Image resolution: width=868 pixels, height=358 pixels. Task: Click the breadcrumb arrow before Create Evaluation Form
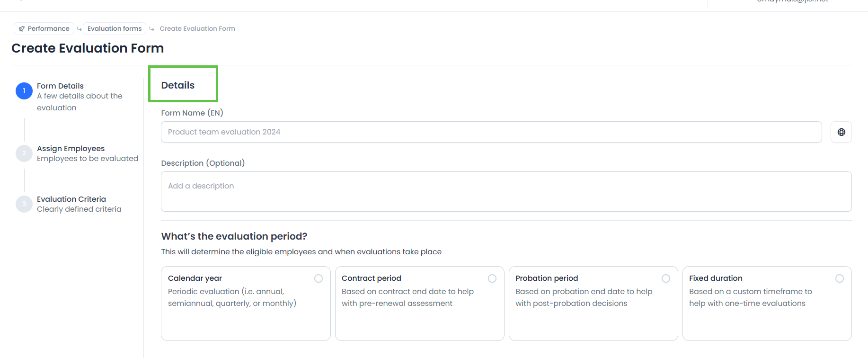tap(151, 28)
